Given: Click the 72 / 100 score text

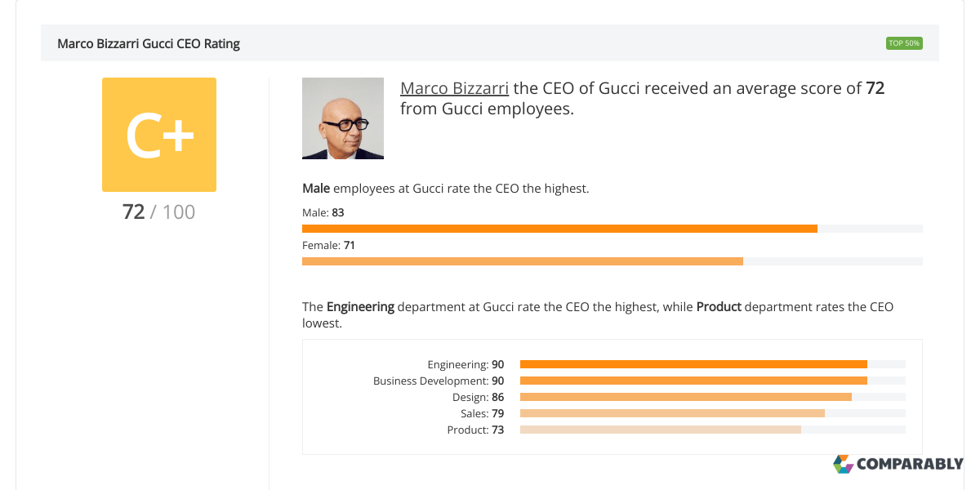Looking at the screenshot, I should [x=159, y=212].
